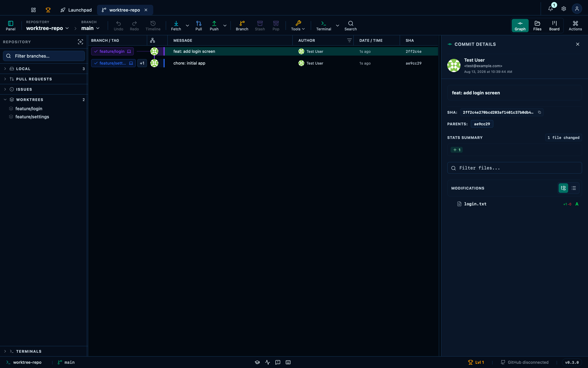
Task: Open the Timeline history
Action: 153,26
